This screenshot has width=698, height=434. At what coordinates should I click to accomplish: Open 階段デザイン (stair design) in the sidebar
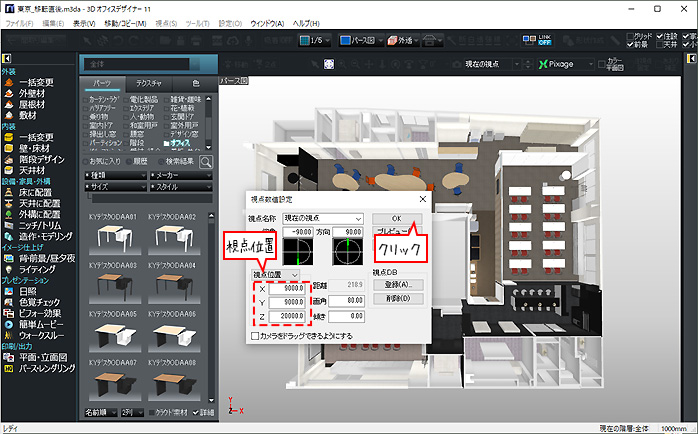tap(40, 158)
